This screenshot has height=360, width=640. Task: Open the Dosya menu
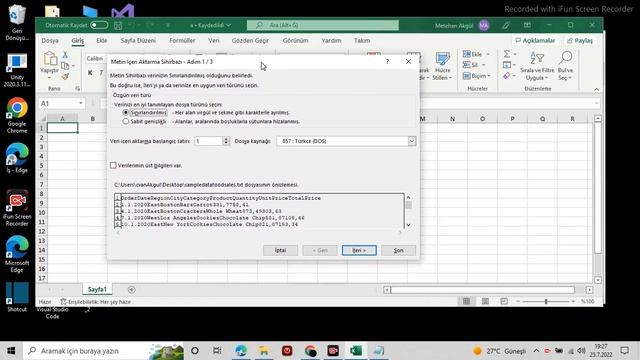(50, 40)
